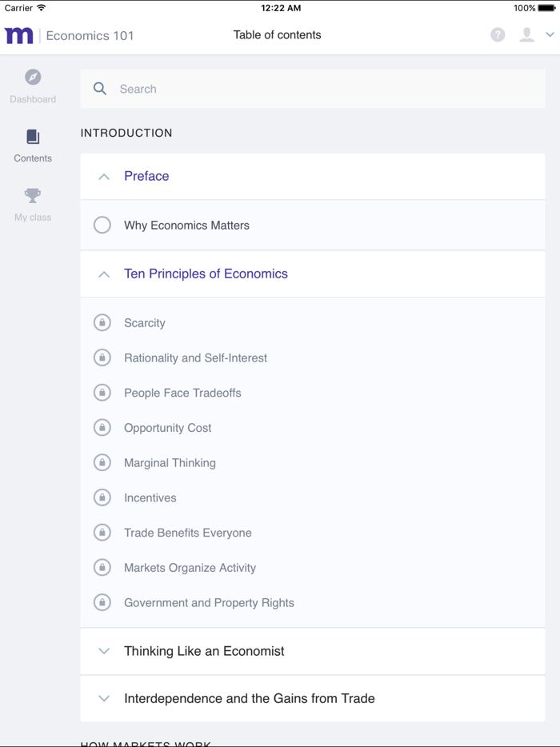This screenshot has height=747, width=560.
Task: Click the Search input field
Action: [x=320, y=89]
